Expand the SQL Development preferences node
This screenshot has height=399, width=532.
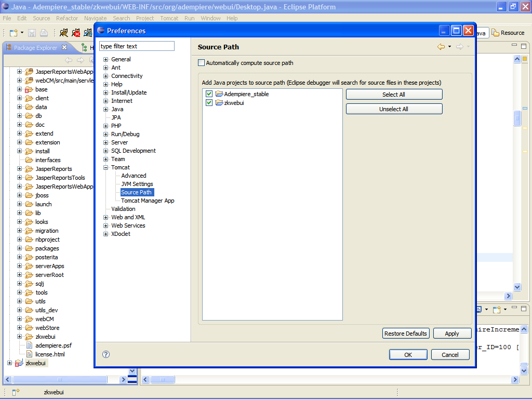pyautogui.click(x=106, y=151)
